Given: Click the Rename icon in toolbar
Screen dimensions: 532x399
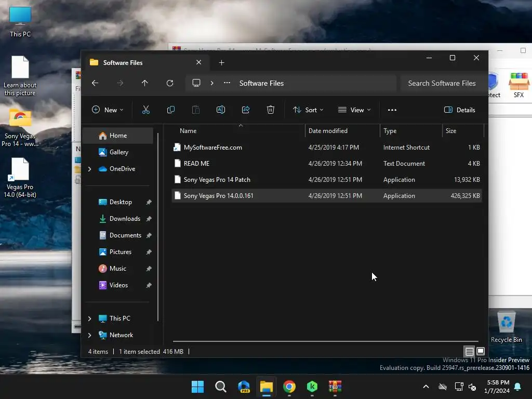Looking at the screenshot, I should [x=220, y=110].
